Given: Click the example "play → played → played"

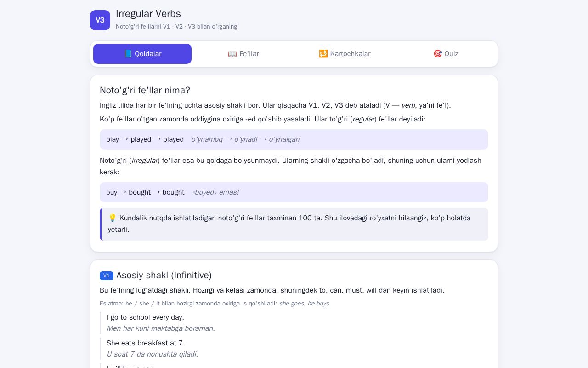Looking at the screenshot, I should 145,139.
